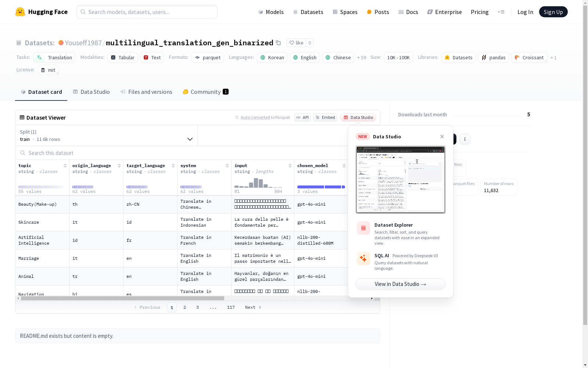This screenshot has height=368, width=588.
Task: Focus the Search models, datasets, users field
Action: click(147, 12)
